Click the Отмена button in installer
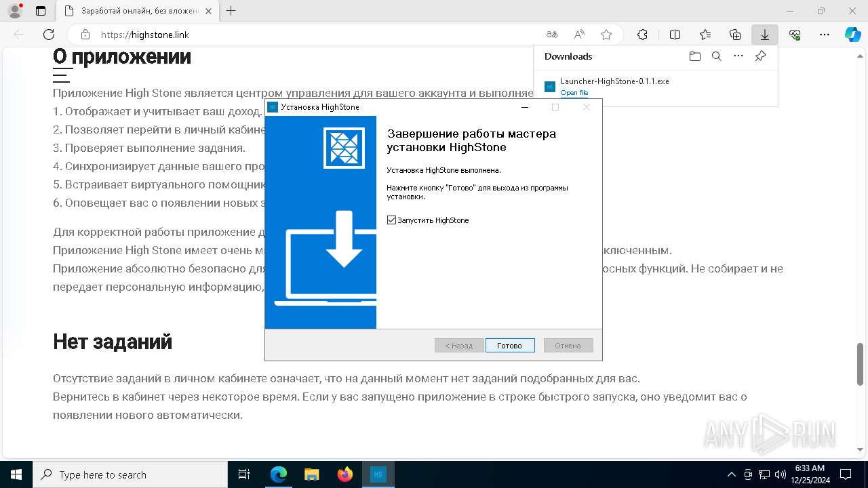The image size is (868, 488). [x=568, y=346]
